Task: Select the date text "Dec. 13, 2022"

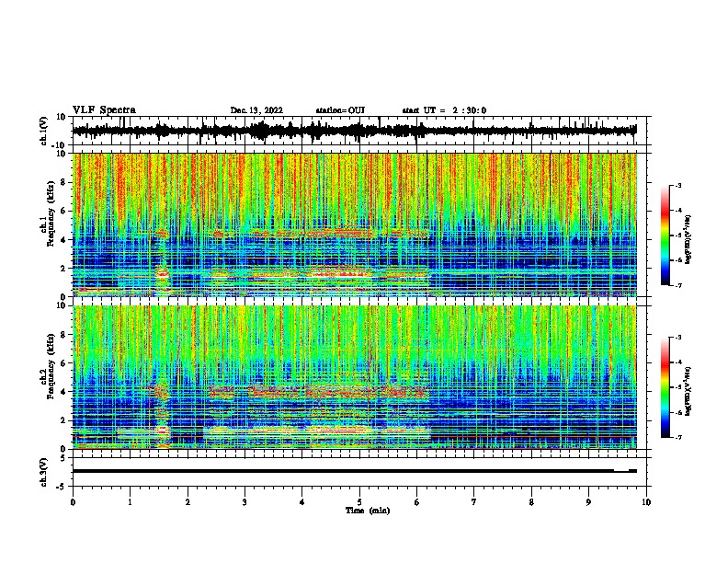Action: point(256,110)
